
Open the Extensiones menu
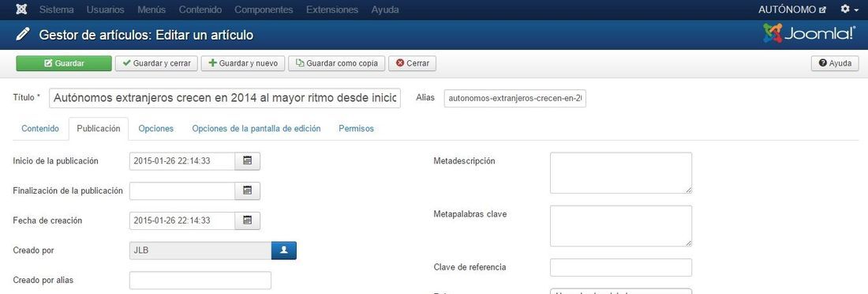coord(332,9)
